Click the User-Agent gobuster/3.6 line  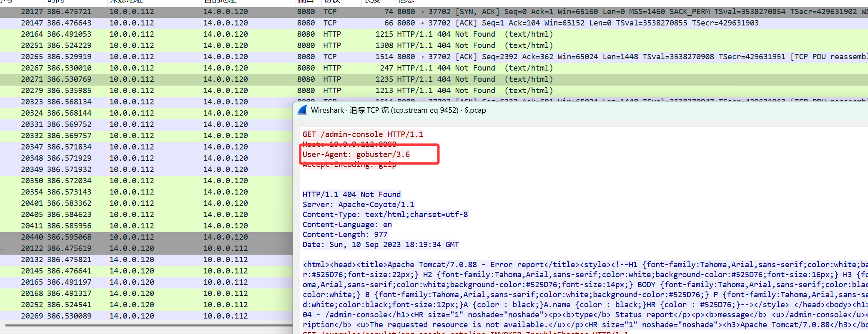pos(356,154)
